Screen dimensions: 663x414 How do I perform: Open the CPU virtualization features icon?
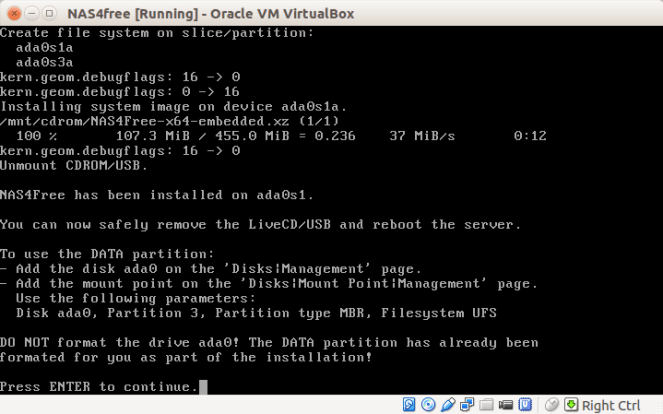[x=525, y=404]
